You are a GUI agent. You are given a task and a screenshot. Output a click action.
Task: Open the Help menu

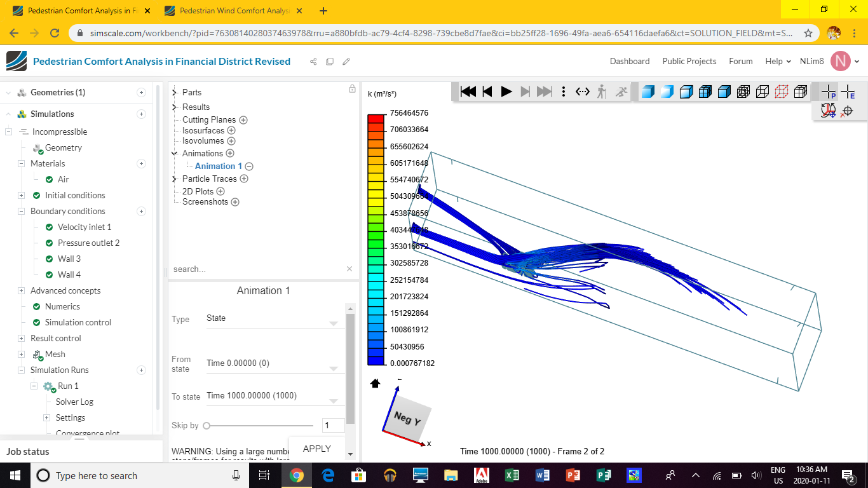[x=778, y=62]
